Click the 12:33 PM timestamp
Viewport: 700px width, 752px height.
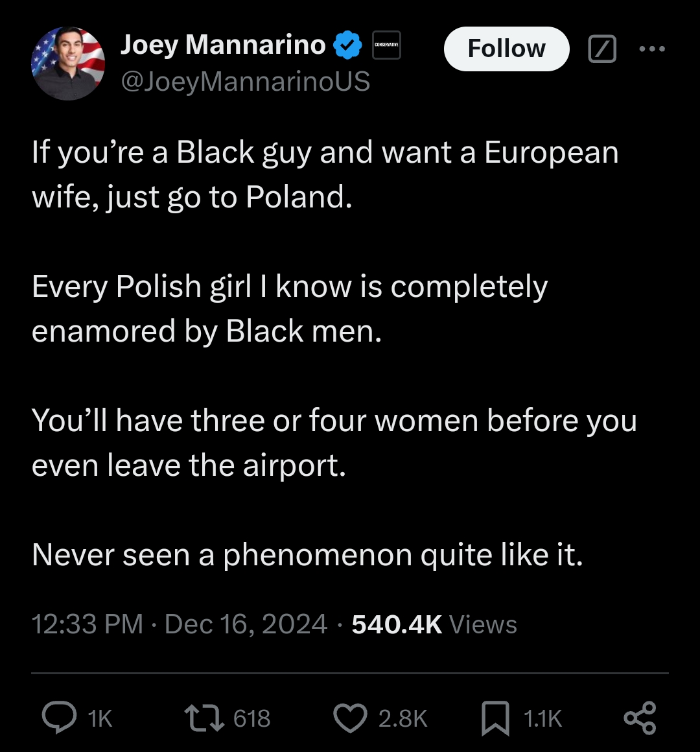(x=87, y=624)
